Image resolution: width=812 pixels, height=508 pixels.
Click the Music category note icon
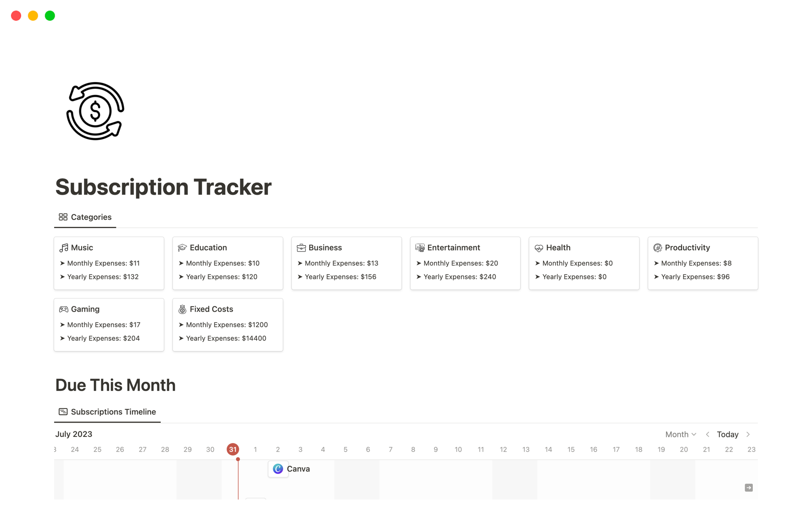click(64, 248)
